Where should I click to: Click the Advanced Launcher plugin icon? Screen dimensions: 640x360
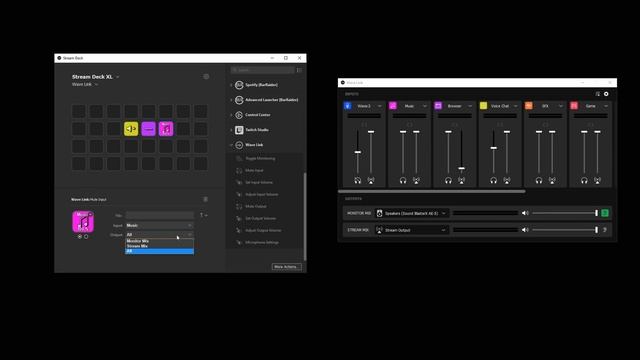[239, 100]
